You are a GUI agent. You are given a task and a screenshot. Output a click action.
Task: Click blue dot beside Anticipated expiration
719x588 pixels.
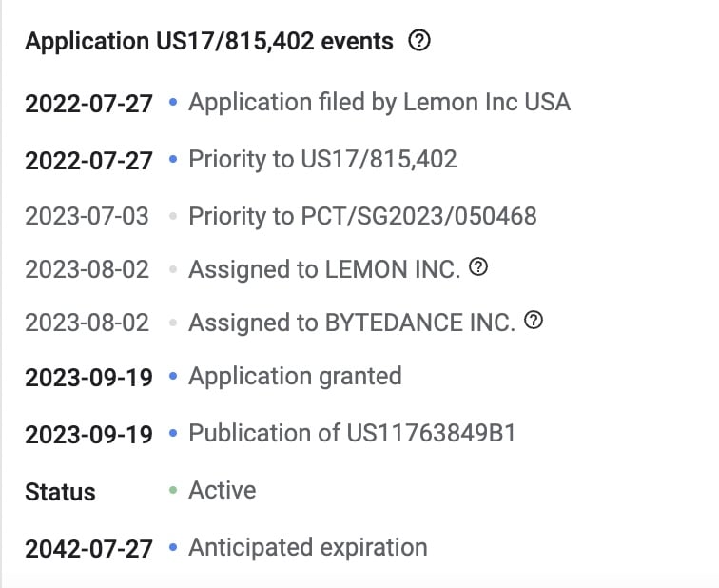pyautogui.click(x=173, y=547)
